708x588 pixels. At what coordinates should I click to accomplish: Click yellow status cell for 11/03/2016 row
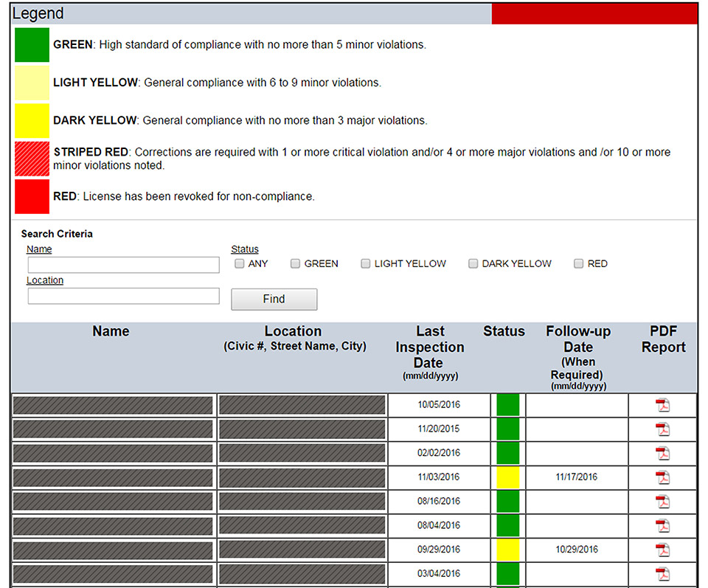[x=507, y=477]
